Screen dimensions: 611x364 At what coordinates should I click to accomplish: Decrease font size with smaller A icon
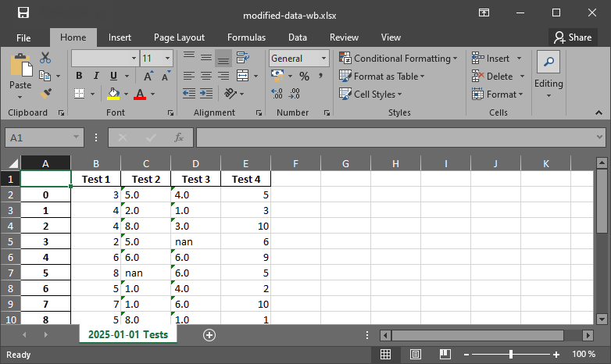(x=166, y=76)
